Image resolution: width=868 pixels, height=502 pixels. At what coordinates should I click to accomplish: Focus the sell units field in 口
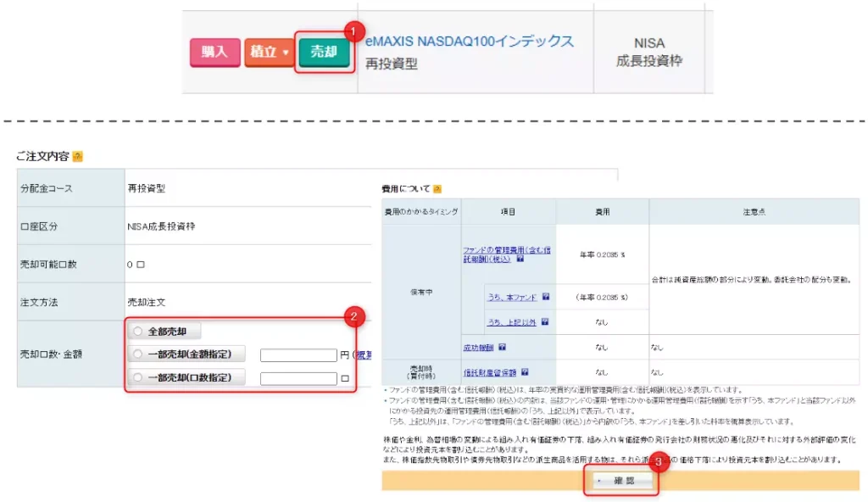pos(298,378)
